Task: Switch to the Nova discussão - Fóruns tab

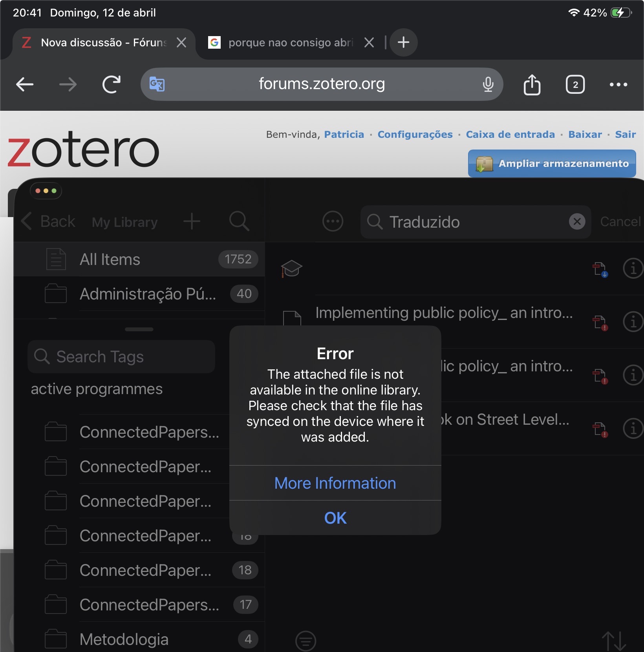Action: pyautogui.click(x=104, y=42)
